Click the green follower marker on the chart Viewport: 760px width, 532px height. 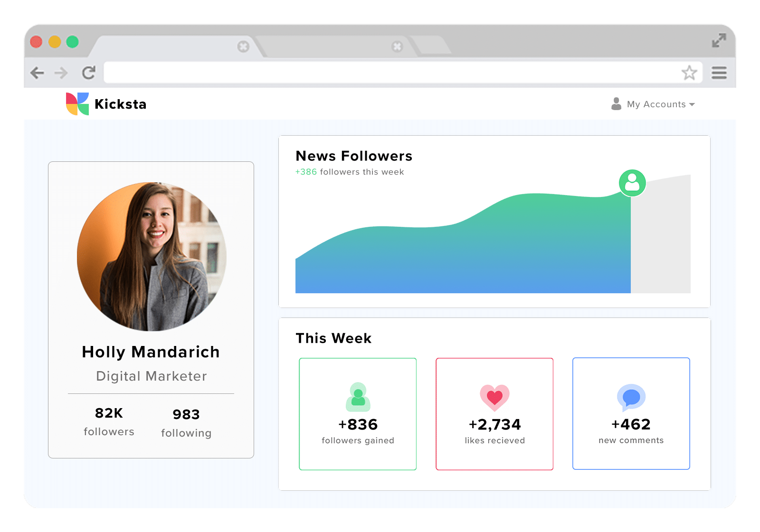[x=632, y=182]
